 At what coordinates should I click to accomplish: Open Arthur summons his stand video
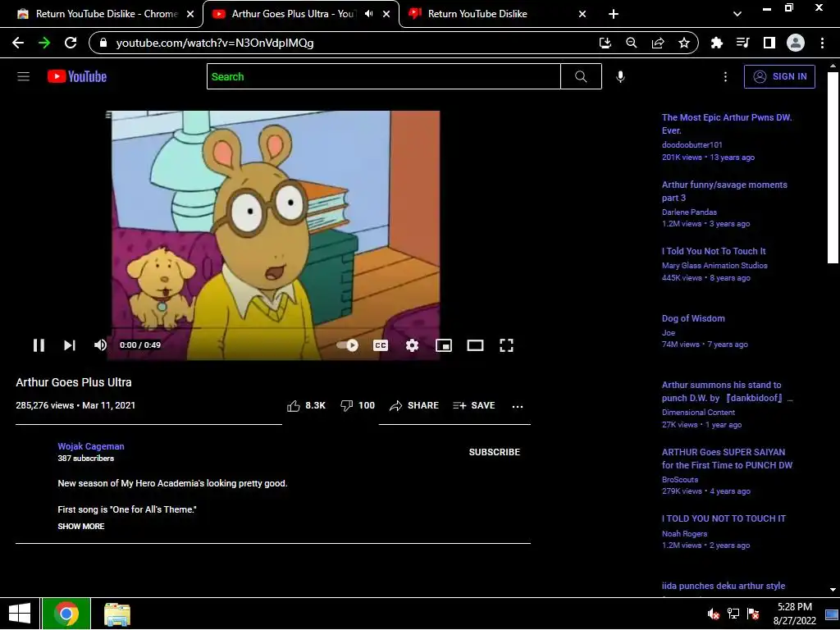(727, 391)
